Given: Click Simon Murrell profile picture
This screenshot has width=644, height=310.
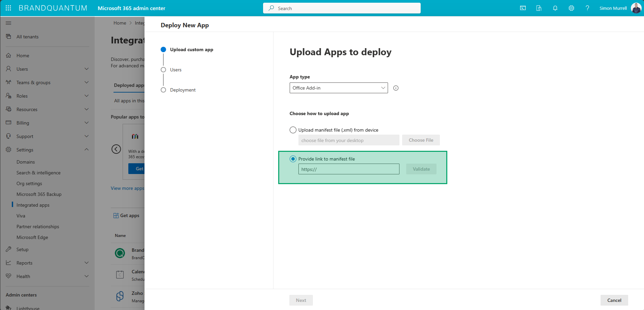Looking at the screenshot, I should (636, 8).
